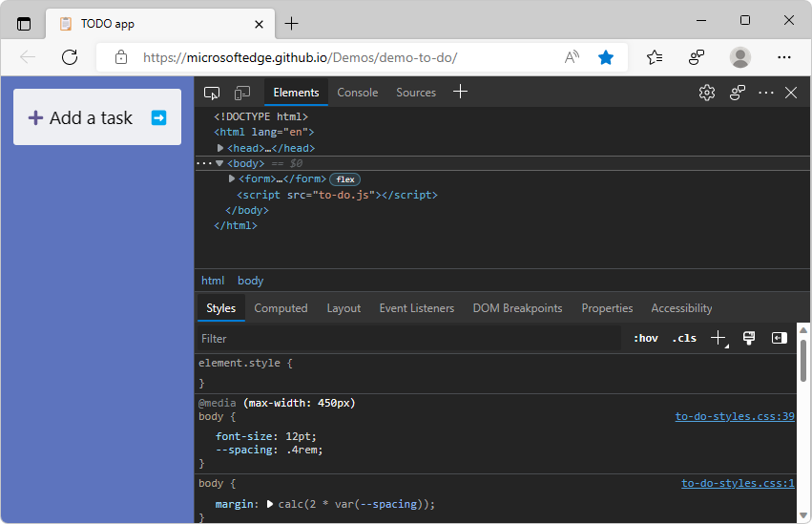The width and height of the screenshot is (812, 524).
Task: Collapse the body element node
Action: pos(219,163)
